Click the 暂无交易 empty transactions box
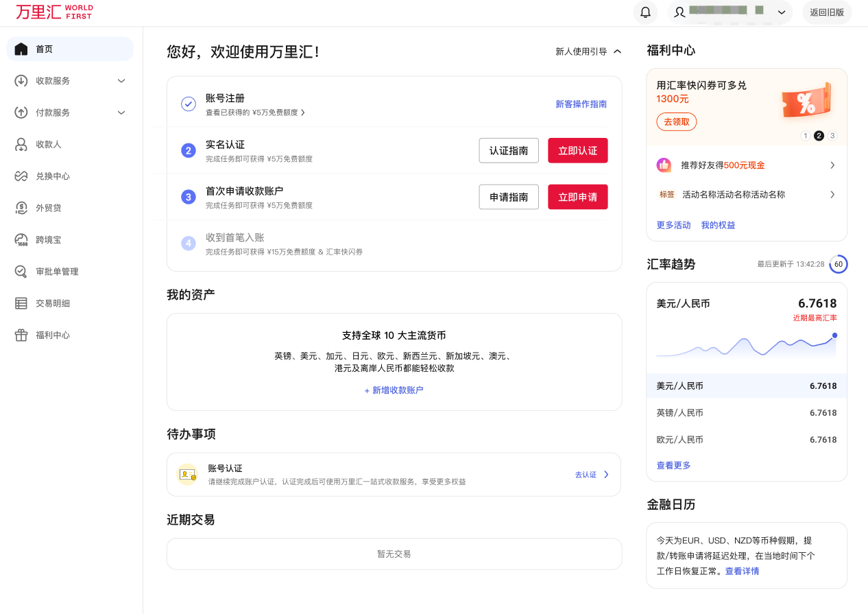The image size is (868, 614). pyautogui.click(x=394, y=554)
